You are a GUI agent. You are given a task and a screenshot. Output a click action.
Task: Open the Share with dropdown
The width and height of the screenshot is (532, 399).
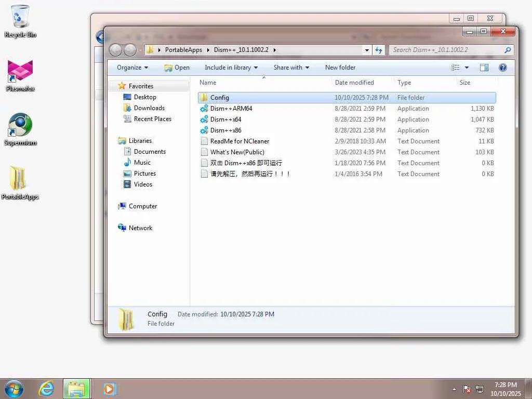click(x=291, y=68)
